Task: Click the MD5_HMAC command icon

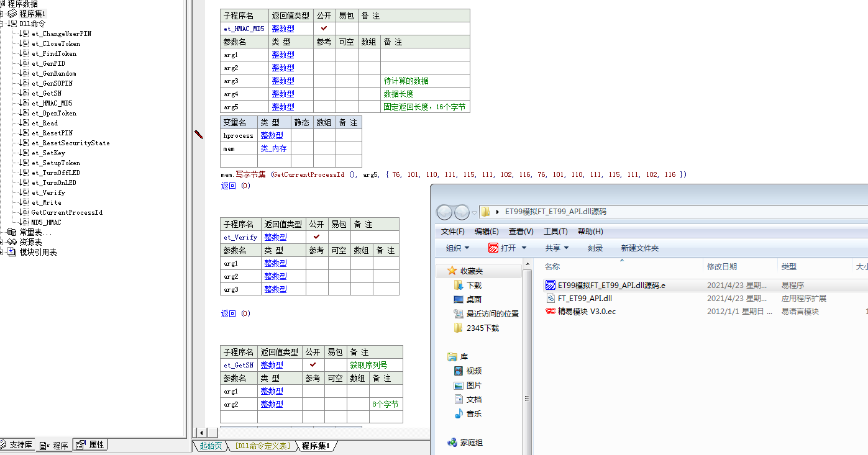Action: pyautogui.click(x=24, y=222)
